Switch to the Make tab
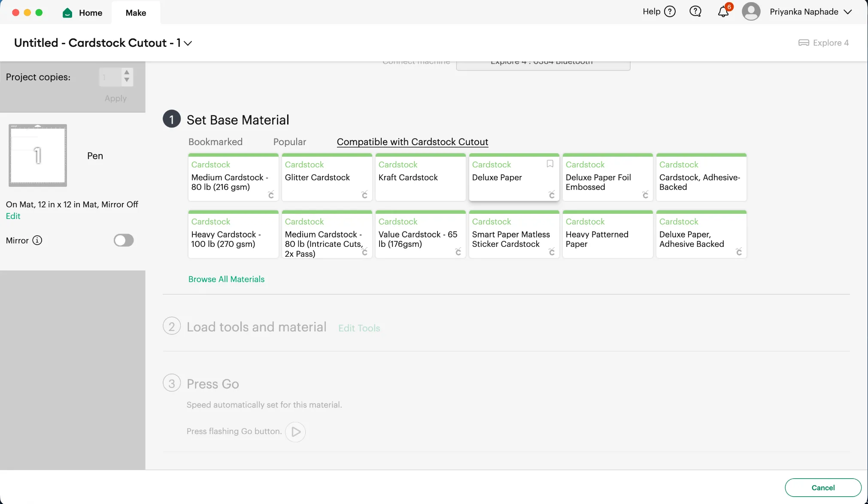868x504 pixels. (136, 13)
